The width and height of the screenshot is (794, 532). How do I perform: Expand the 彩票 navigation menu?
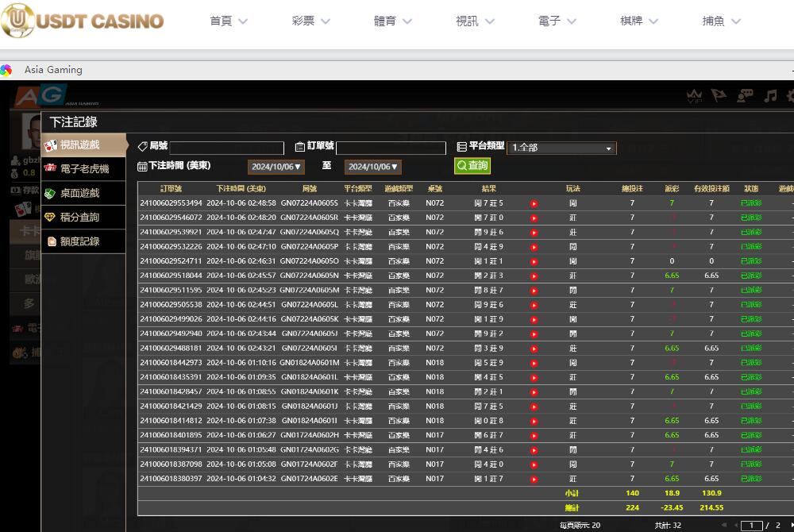(x=311, y=21)
